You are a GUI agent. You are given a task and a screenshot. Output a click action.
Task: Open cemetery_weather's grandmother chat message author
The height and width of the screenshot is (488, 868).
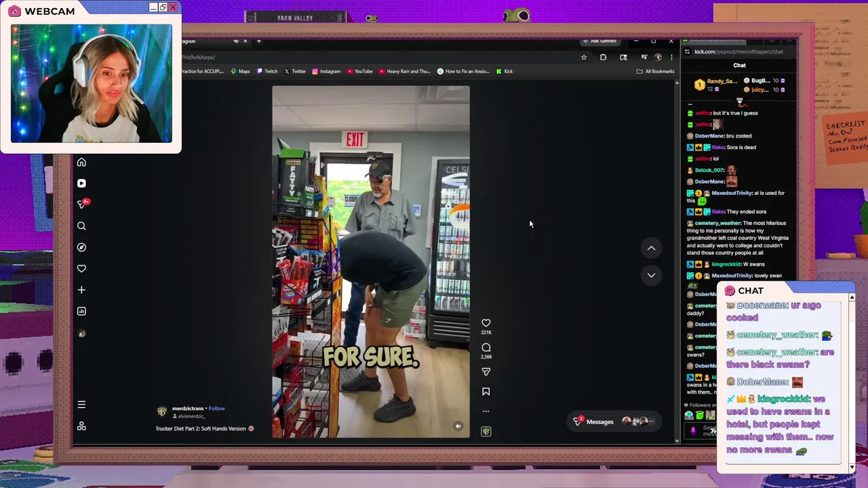coord(717,223)
